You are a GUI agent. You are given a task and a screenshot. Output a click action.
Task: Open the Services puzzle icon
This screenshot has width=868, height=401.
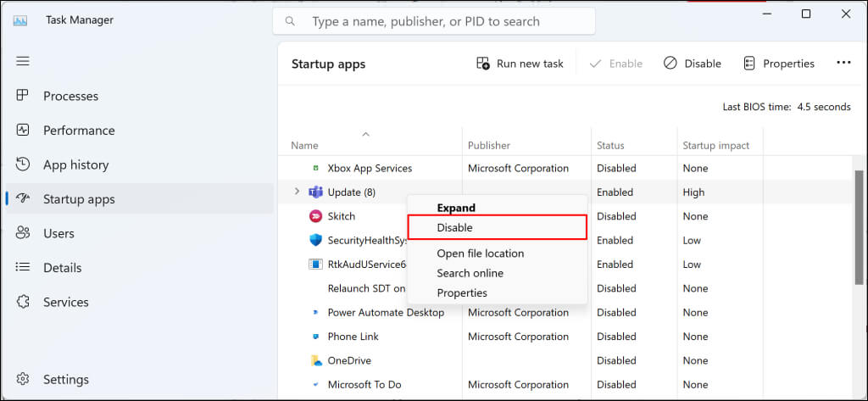(23, 302)
